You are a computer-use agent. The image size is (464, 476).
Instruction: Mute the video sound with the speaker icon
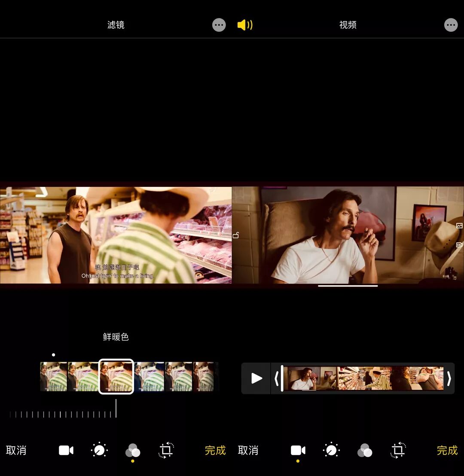[245, 25]
